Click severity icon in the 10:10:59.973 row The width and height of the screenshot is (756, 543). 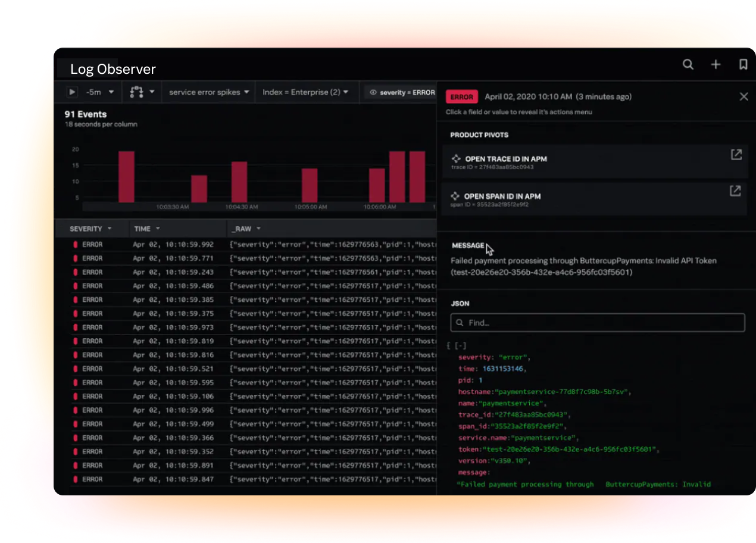(x=76, y=327)
